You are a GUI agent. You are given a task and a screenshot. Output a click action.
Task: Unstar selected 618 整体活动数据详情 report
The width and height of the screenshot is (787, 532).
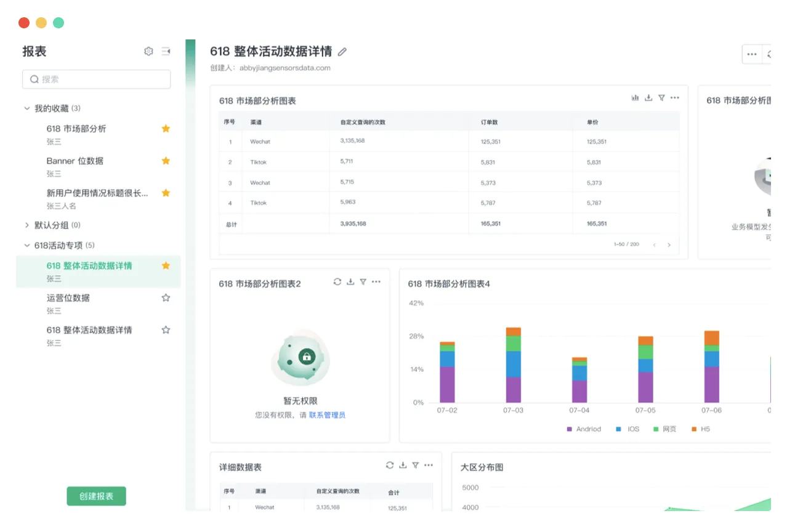click(166, 265)
